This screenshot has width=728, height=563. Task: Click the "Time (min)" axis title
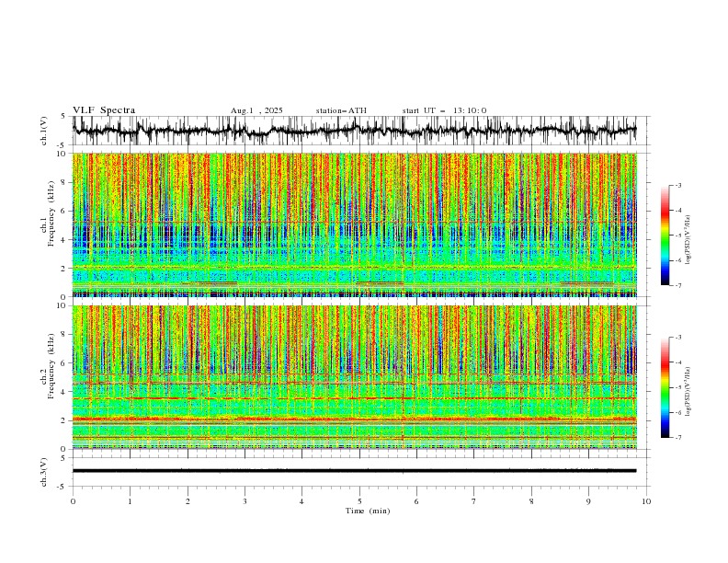click(x=368, y=511)
